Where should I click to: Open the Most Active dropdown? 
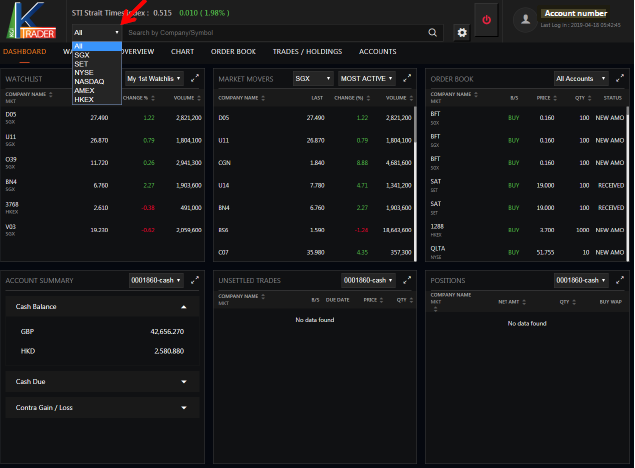pyautogui.click(x=367, y=79)
